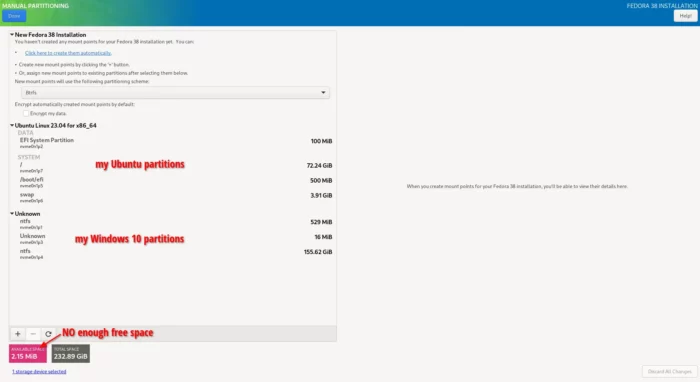Screen dimensions: 700x382
Task: Select the root / partition of 72.24 GiB
Action: 175,167
